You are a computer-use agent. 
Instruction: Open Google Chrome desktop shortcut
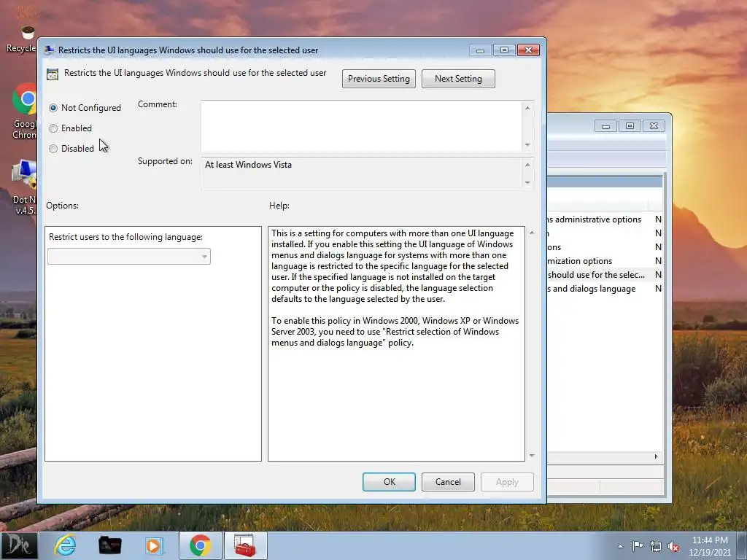[x=24, y=111]
